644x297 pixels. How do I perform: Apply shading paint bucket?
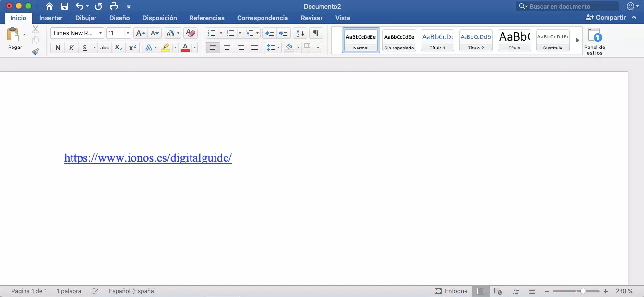point(289,48)
